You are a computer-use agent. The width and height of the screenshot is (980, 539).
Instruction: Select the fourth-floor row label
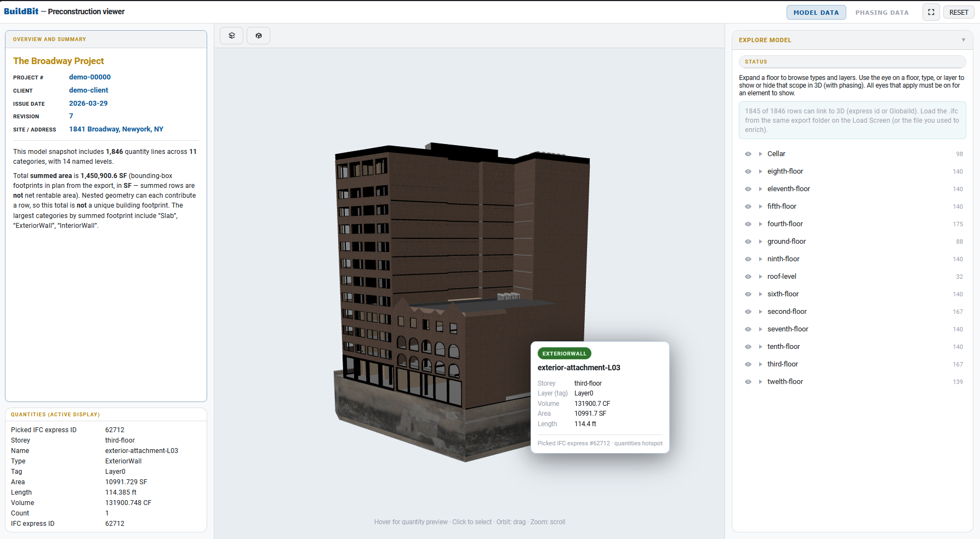click(785, 224)
